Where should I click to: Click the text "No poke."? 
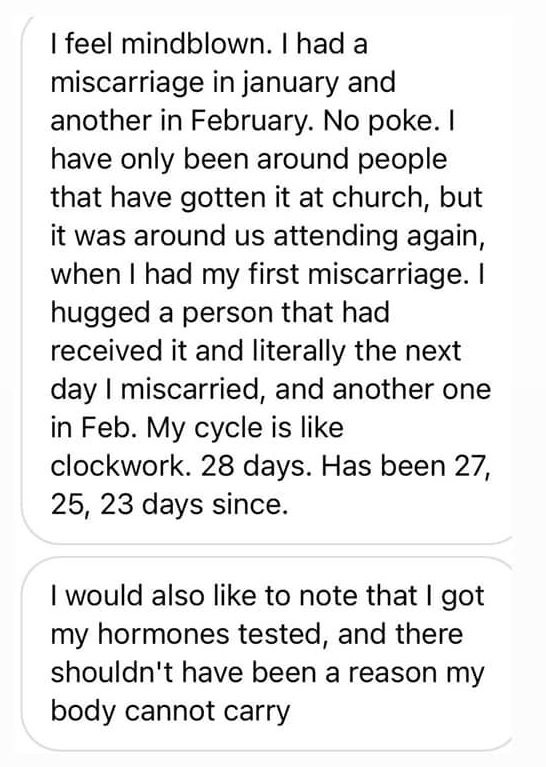click(378, 122)
